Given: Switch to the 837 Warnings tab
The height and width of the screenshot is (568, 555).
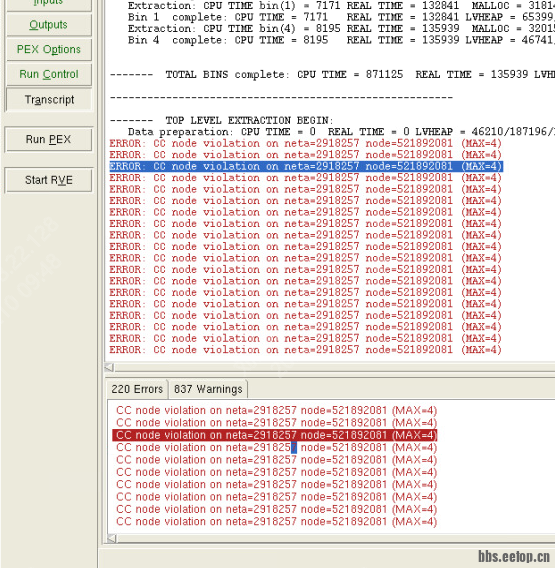Looking at the screenshot, I should [x=208, y=389].
